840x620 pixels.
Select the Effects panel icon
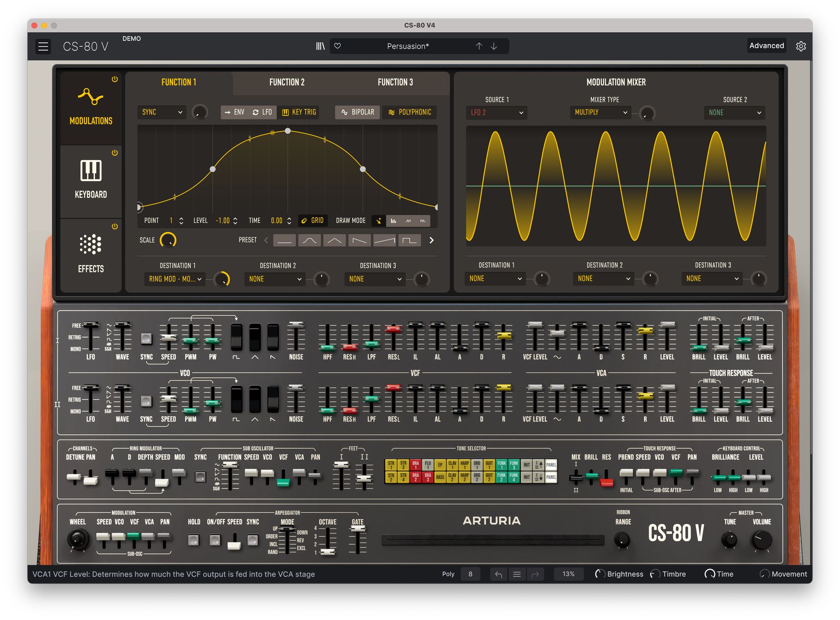pos(91,252)
